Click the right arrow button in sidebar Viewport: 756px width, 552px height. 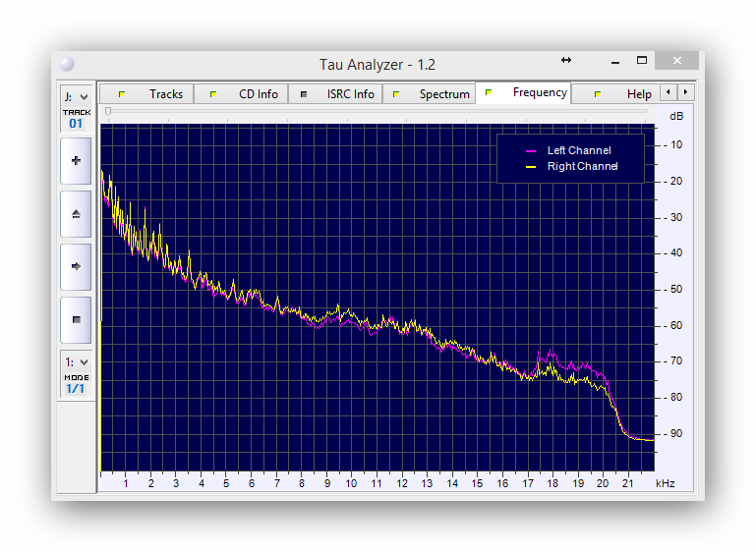click(x=76, y=266)
